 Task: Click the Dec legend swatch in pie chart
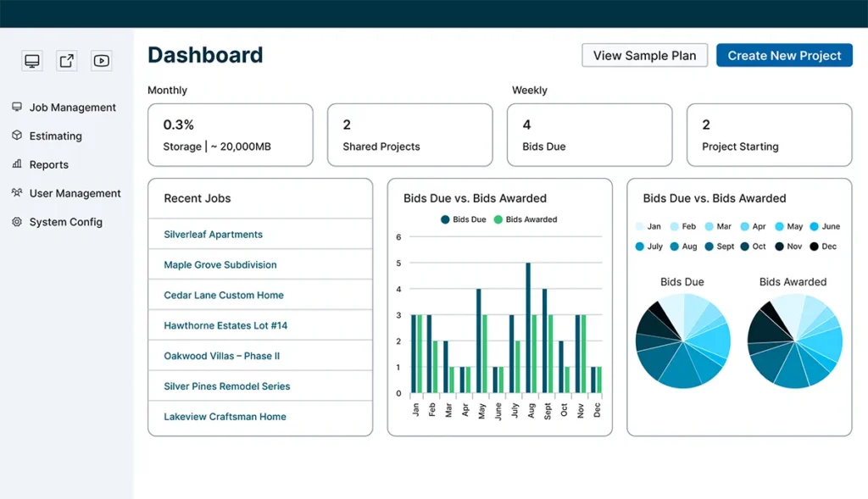coord(815,247)
